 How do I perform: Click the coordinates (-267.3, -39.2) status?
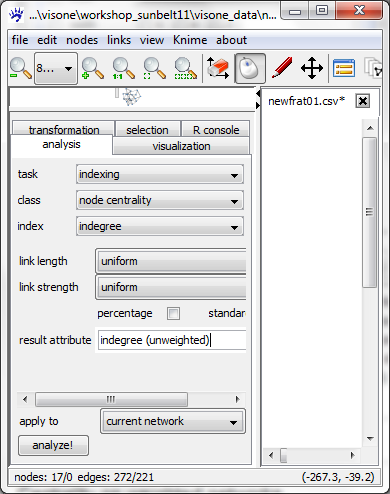click(x=338, y=477)
